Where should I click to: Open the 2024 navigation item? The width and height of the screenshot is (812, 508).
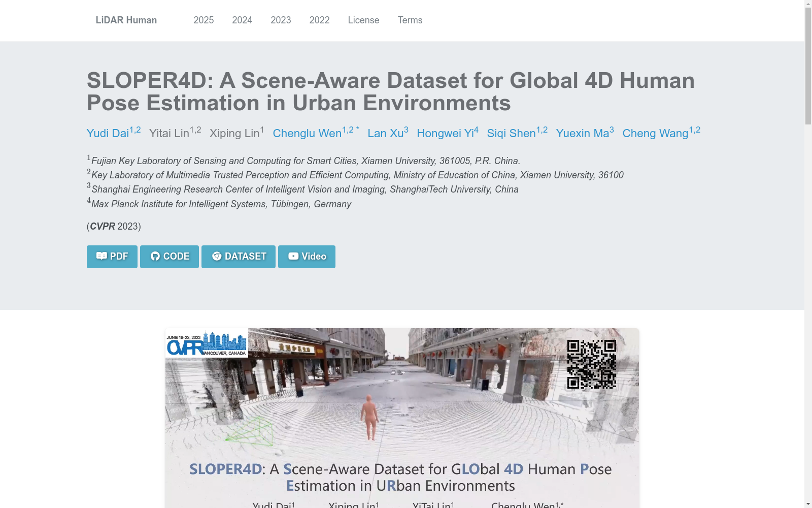(x=242, y=20)
